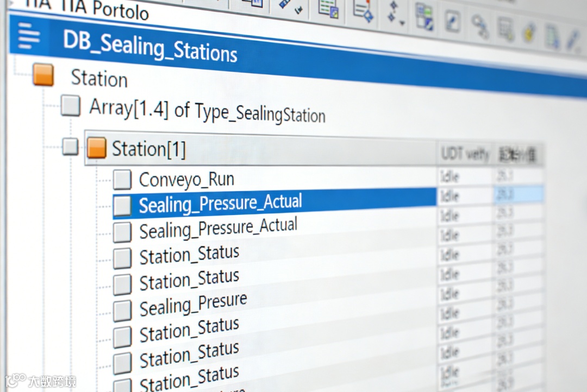The image size is (587, 392).
Task: Click the hamburger list icon beside DB_Sealing_Stations
Action: point(28,35)
